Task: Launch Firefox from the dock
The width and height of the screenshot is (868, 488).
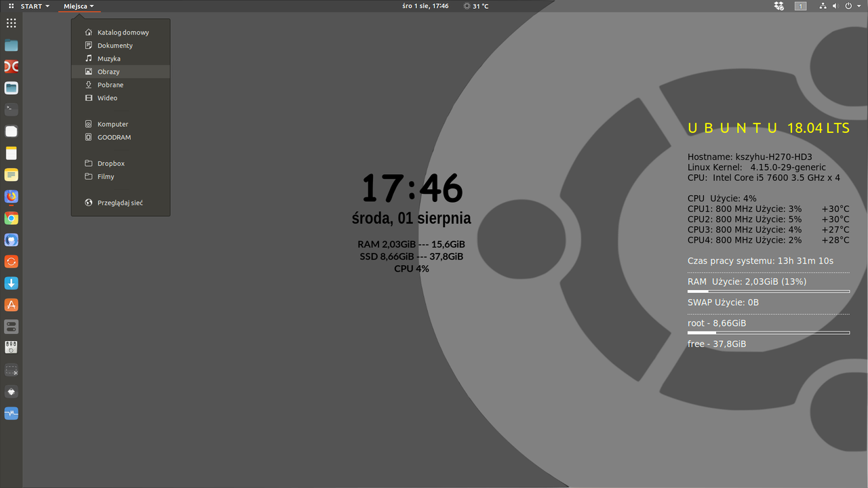Action: (11, 197)
